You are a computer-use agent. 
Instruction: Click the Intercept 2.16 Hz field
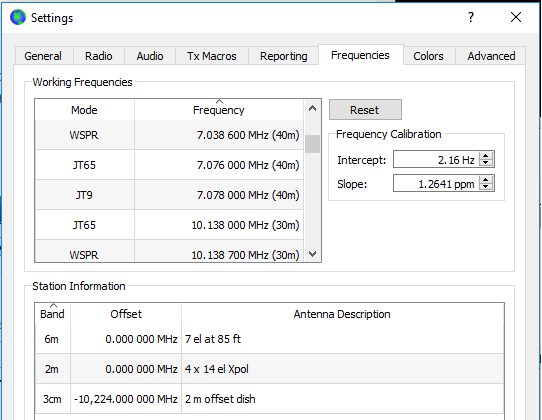click(436, 159)
